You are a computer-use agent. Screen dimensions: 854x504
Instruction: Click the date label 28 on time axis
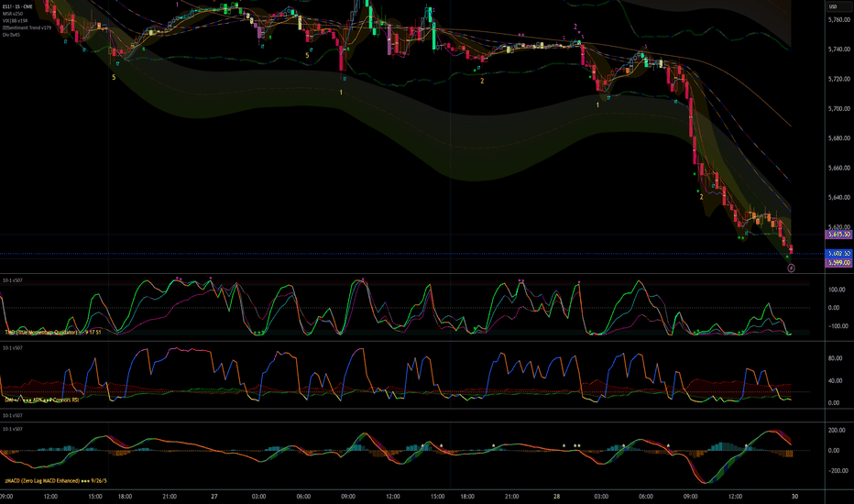coord(556,497)
